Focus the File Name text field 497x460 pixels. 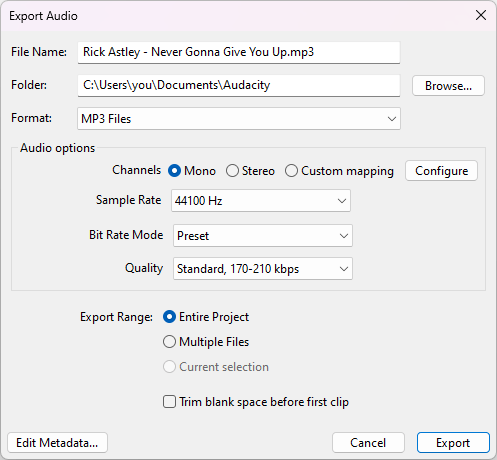(239, 52)
